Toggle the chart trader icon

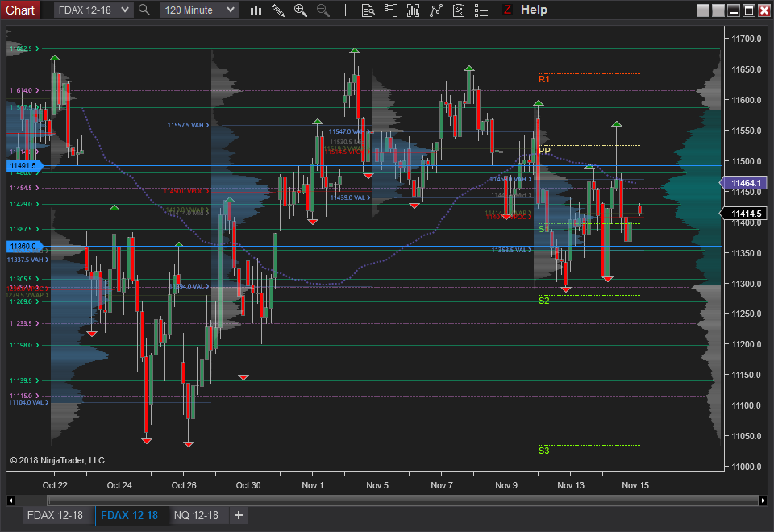(x=390, y=10)
